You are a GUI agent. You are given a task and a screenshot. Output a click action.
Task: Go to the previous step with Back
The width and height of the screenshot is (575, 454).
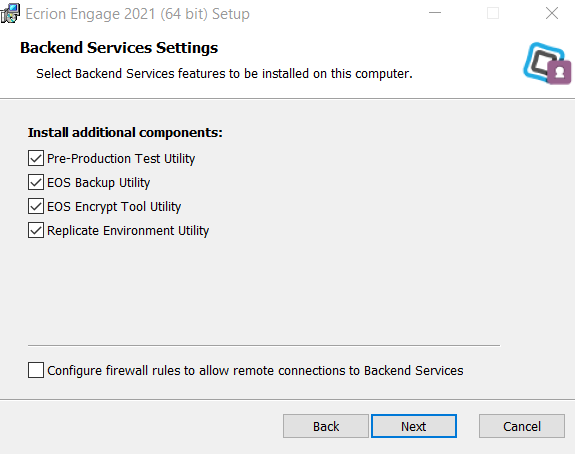tap(326, 426)
